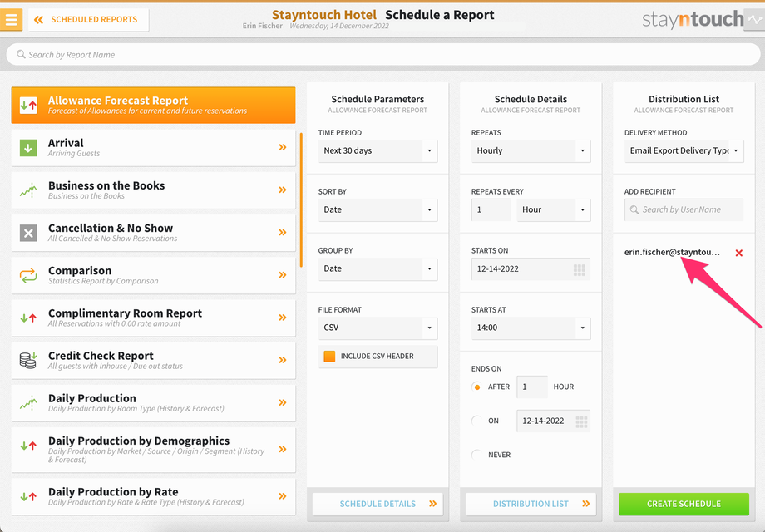Click the Arrival green arrow icon
Screen dimensions: 765x532
28,148
